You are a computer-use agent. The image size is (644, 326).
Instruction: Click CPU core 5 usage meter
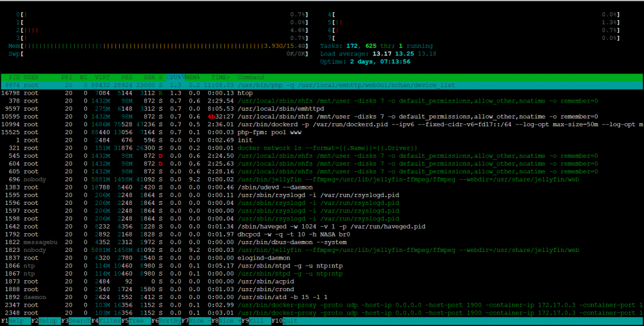click(x=473, y=23)
